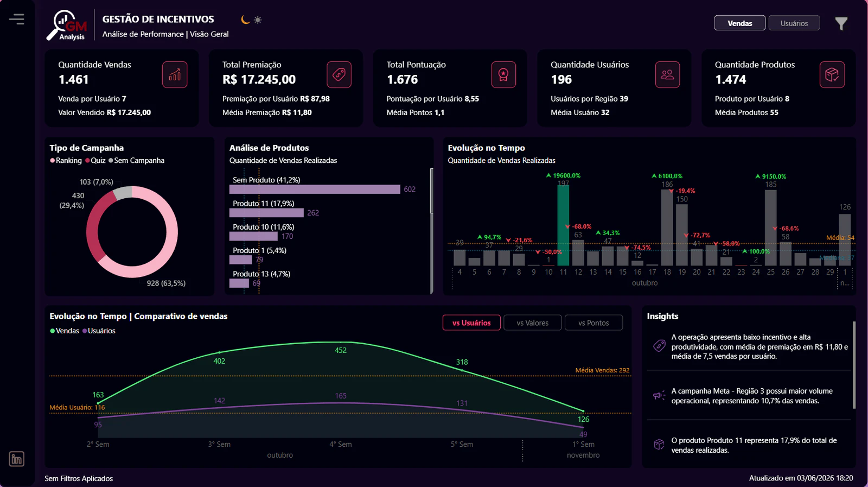Click the tag icon beside the first insight
The height and width of the screenshot is (487, 868).
coord(659,346)
